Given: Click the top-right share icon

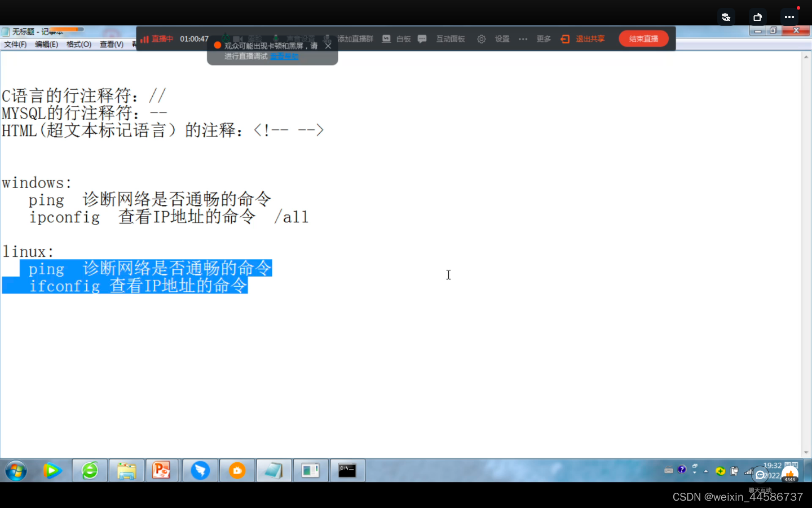Looking at the screenshot, I should (758, 17).
